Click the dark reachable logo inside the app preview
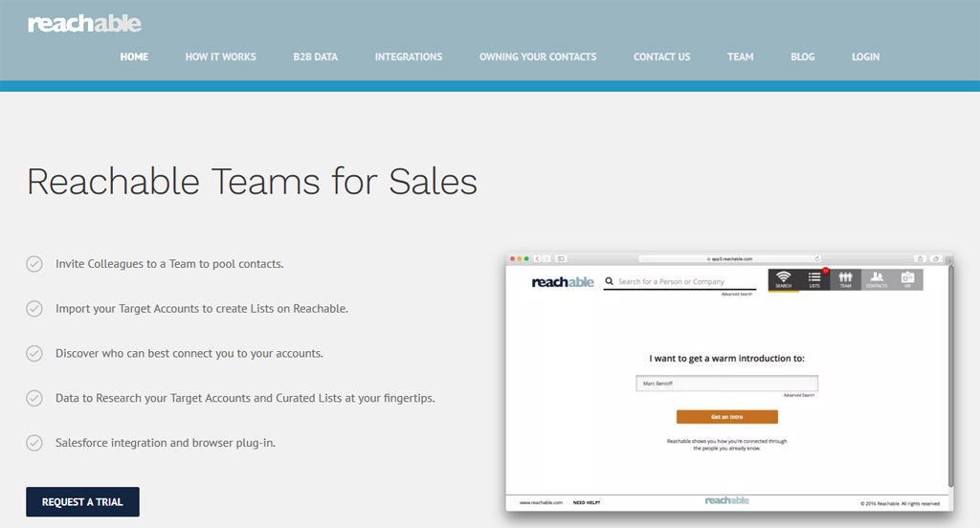This screenshot has width=980, height=528. click(x=563, y=282)
